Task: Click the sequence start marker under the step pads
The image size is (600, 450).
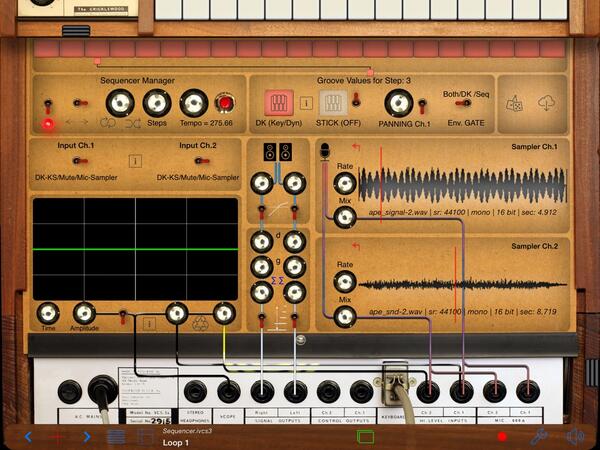Action: point(97,61)
